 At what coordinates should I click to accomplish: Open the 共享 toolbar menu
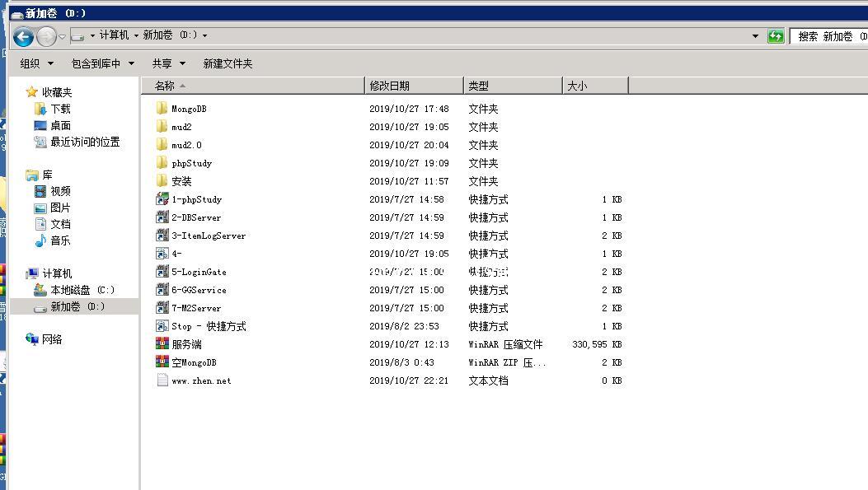coord(168,63)
